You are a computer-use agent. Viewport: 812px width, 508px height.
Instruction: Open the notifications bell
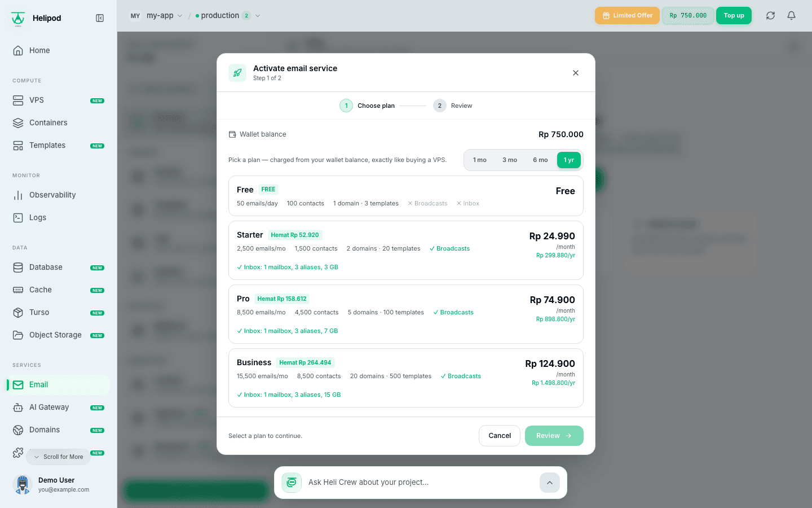(x=791, y=16)
